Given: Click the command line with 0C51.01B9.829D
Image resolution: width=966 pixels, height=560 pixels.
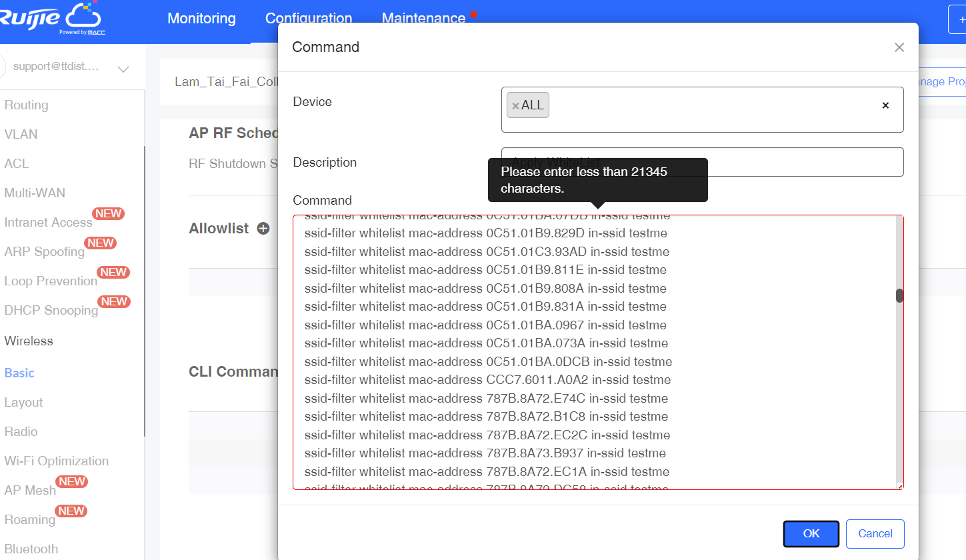Looking at the screenshot, I should pos(485,233).
